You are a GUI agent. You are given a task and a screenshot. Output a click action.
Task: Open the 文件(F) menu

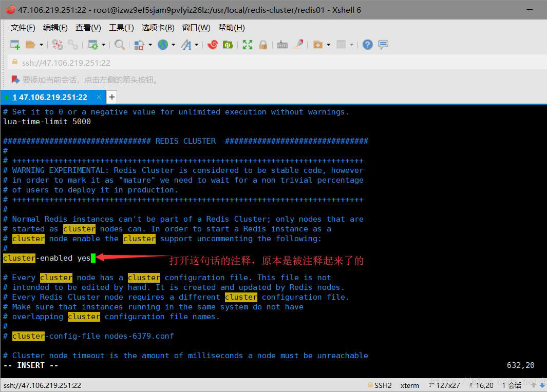pos(23,28)
